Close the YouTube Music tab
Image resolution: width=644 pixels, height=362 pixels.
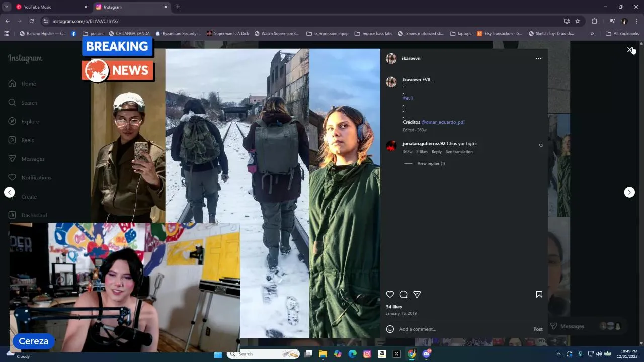coord(86,7)
